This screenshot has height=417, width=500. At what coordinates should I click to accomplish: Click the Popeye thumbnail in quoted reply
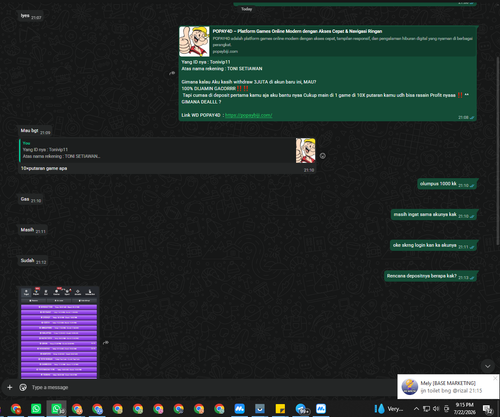305,151
